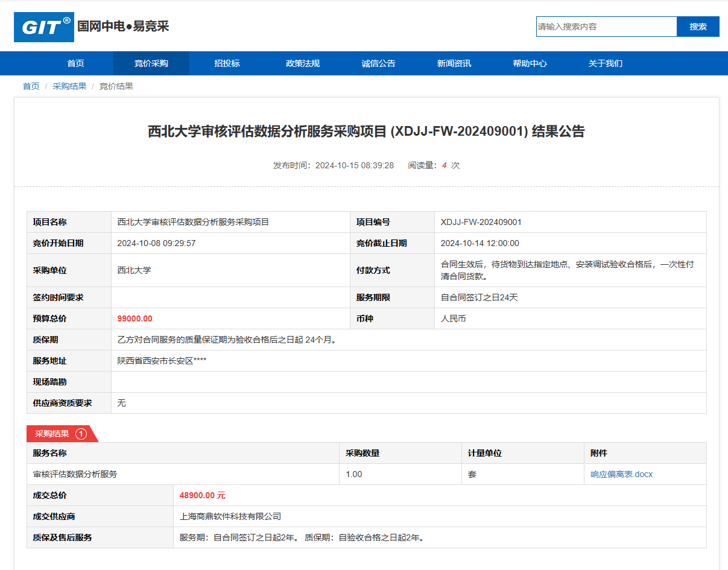The width and height of the screenshot is (728, 570).
Task: Click the circled number 1 badge
Action: pos(81,434)
